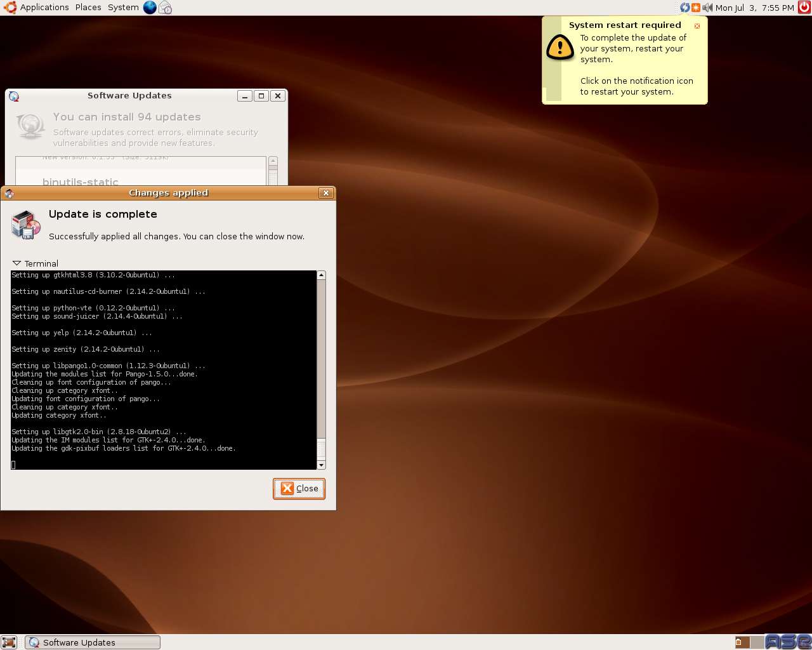Click terminal line 'Setting up libgtk2.0-bin'

pyautogui.click(x=99, y=432)
